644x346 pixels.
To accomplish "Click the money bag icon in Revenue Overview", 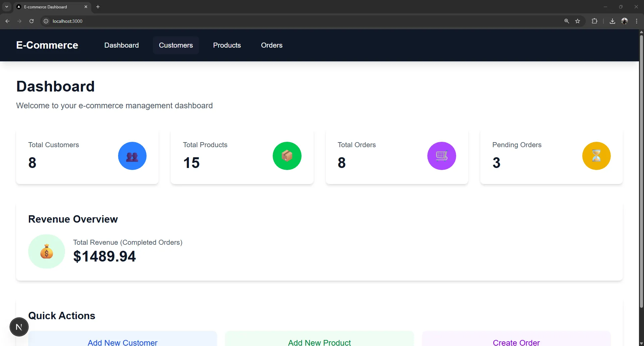I will [x=46, y=251].
